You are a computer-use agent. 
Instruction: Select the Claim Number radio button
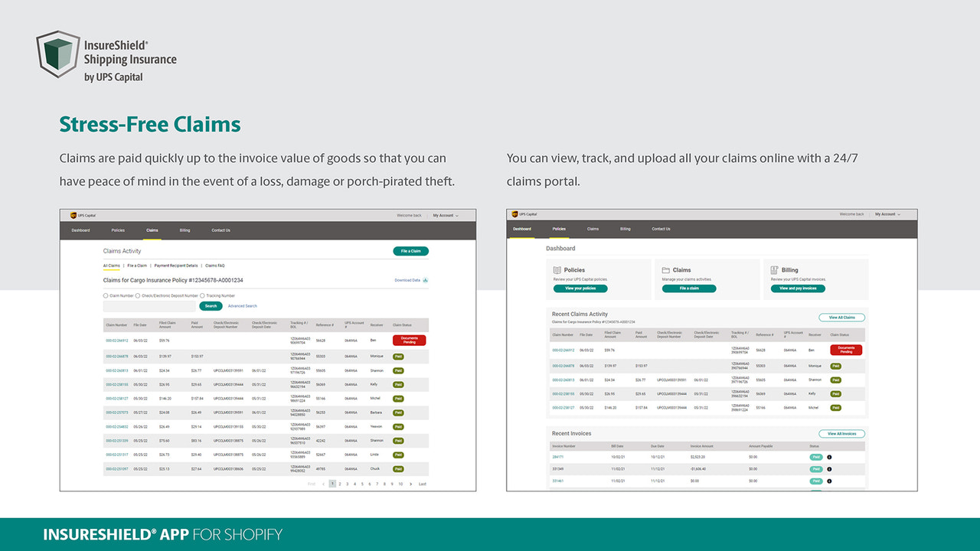pos(105,295)
